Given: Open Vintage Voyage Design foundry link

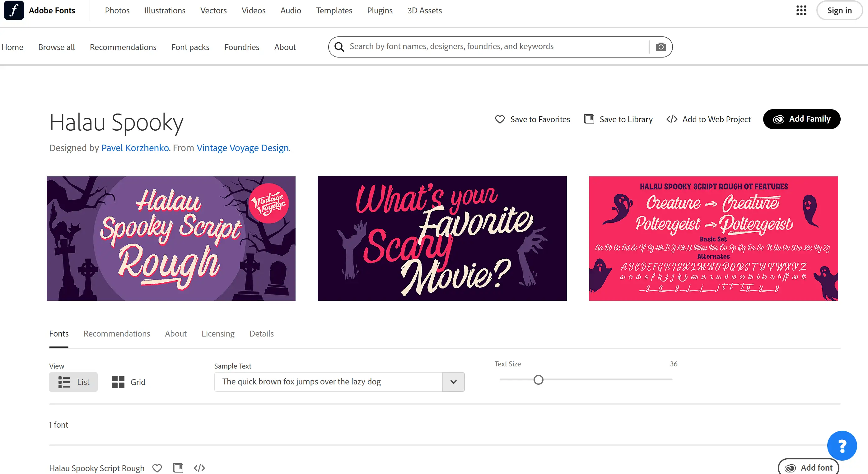Looking at the screenshot, I should [x=243, y=148].
